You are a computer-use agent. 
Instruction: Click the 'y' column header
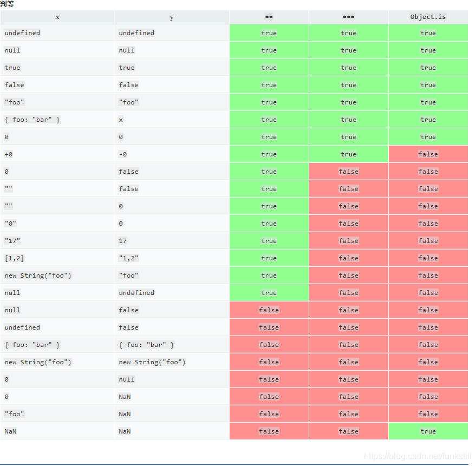pyautogui.click(x=172, y=17)
